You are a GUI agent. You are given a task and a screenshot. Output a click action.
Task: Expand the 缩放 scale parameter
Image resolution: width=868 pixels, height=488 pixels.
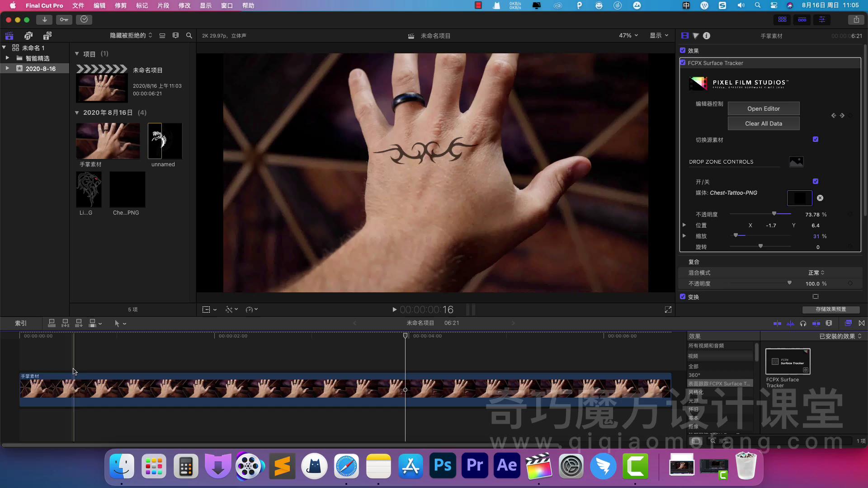(684, 236)
